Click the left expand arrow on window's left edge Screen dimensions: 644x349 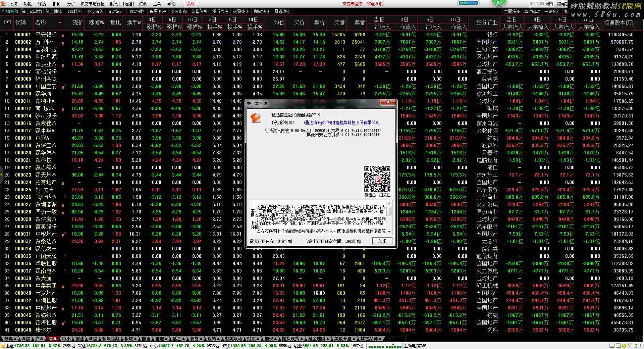tap(1, 174)
